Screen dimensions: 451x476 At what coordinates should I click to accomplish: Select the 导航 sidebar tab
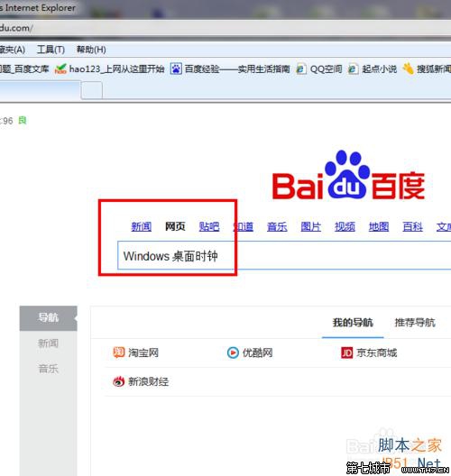49,318
